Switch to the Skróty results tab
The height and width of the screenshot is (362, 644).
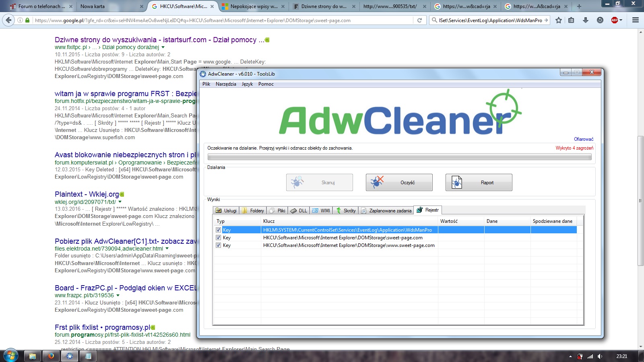[x=346, y=210]
